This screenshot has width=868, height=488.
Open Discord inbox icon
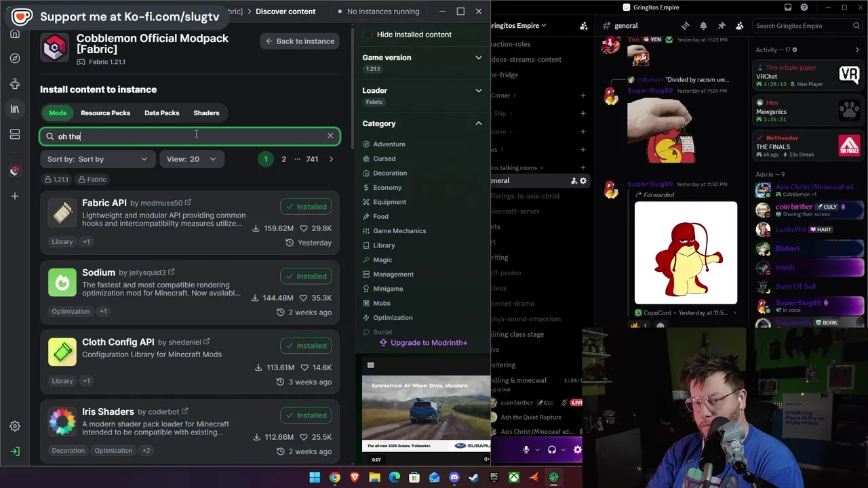pyautogui.click(x=788, y=7)
